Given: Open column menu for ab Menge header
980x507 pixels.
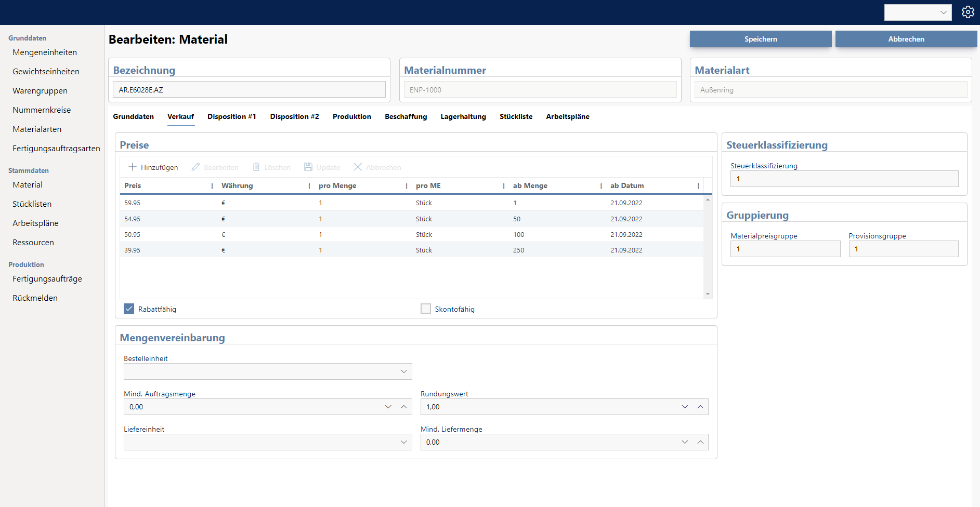Looking at the screenshot, I should 601,186.
